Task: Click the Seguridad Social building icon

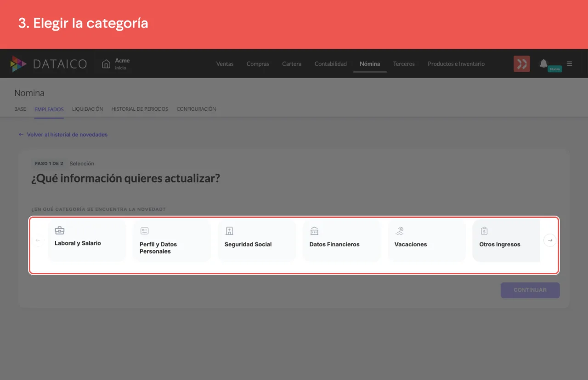Action: tap(229, 231)
